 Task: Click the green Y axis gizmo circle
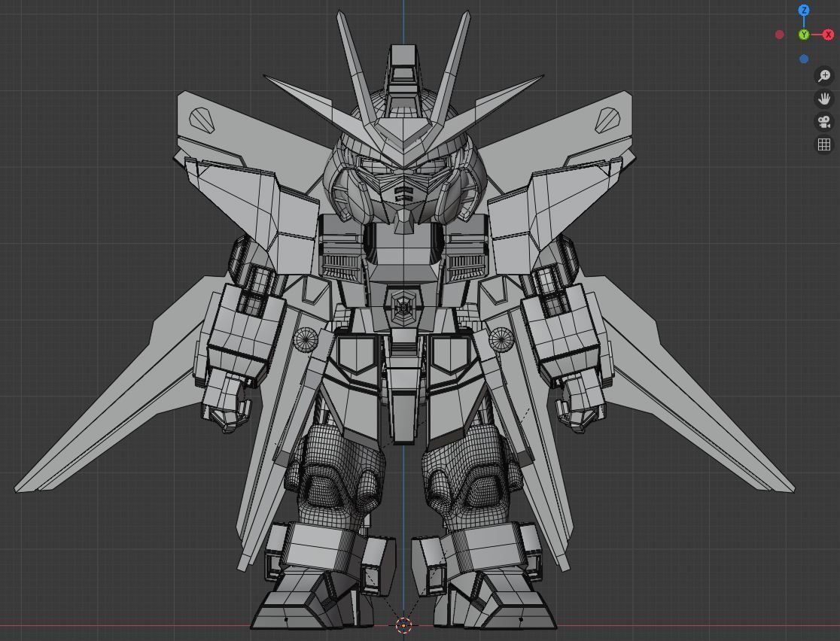[x=804, y=35]
